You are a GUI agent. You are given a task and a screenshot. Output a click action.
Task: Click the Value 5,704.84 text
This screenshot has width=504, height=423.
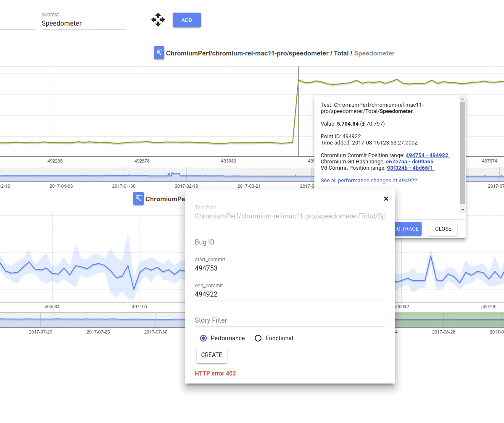(353, 123)
